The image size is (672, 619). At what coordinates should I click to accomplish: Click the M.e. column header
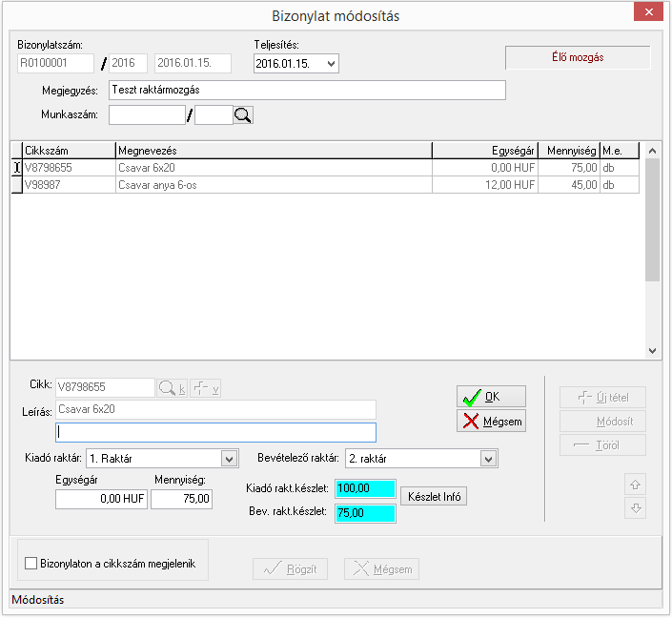[620, 151]
